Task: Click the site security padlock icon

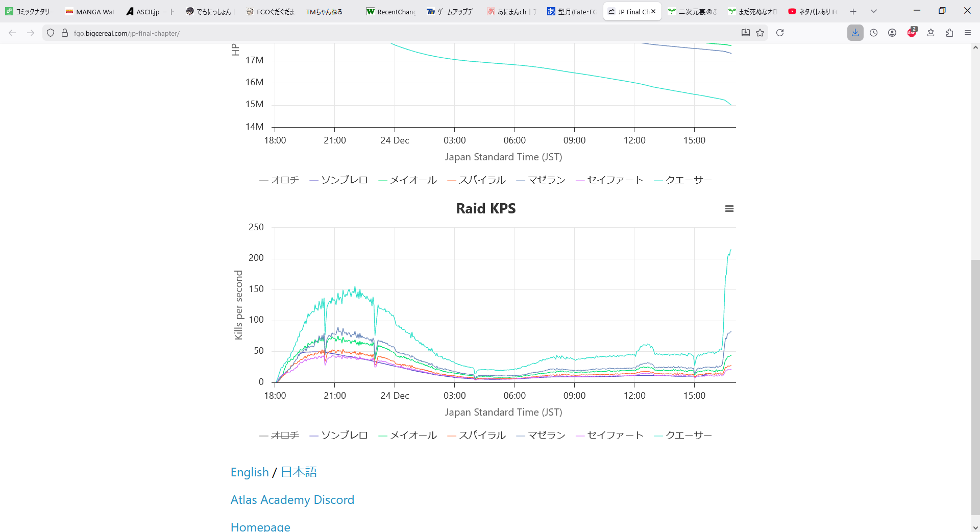Action: 65,33
